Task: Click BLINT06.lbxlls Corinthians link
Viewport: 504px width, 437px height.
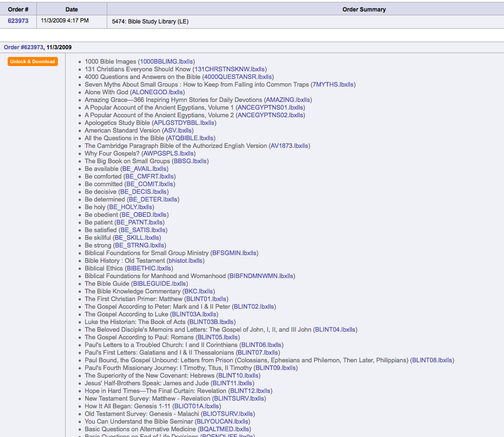Action: click(x=261, y=345)
